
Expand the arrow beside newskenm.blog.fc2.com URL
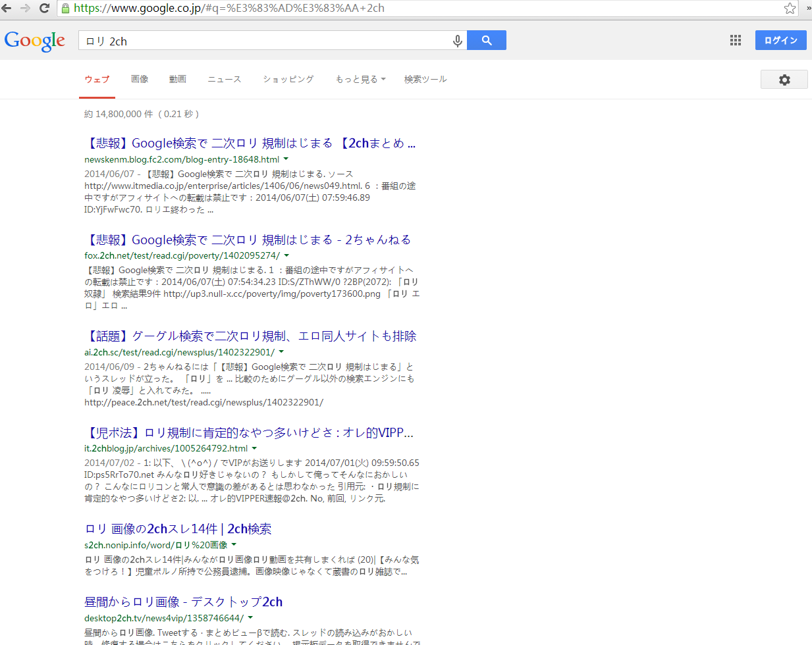[x=286, y=159]
